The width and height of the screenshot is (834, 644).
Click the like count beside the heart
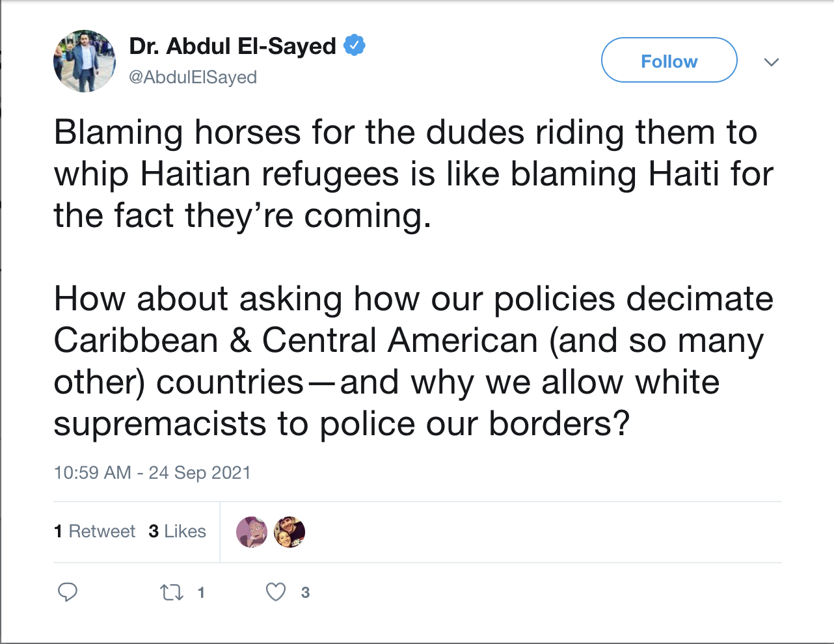coord(305,593)
